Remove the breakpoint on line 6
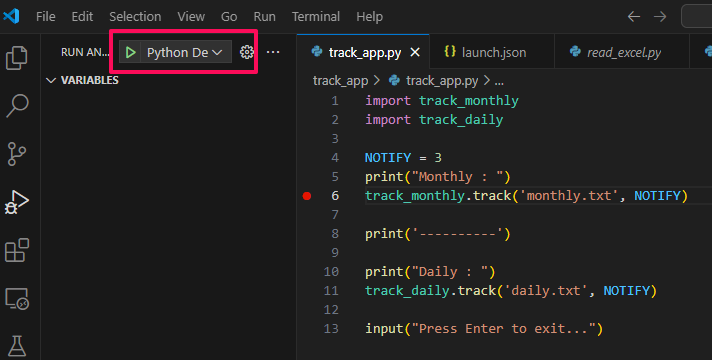712x360 pixels. tap(307, 196)
